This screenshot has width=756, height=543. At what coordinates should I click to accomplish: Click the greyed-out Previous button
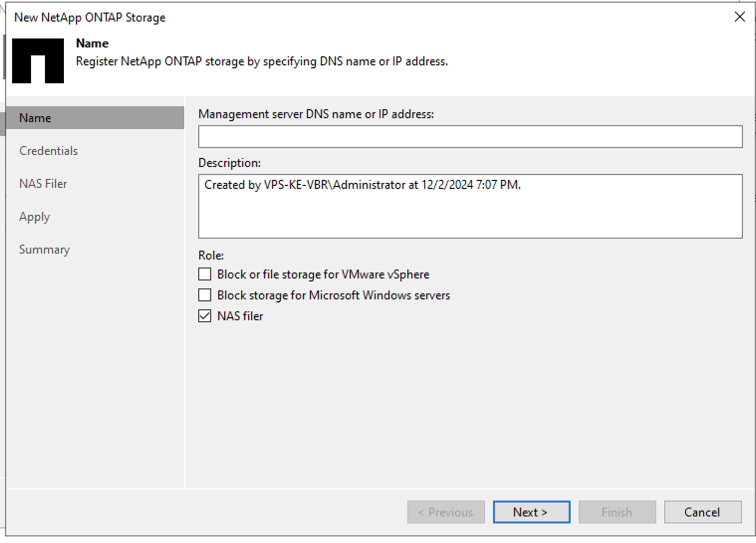click(446, 512)
